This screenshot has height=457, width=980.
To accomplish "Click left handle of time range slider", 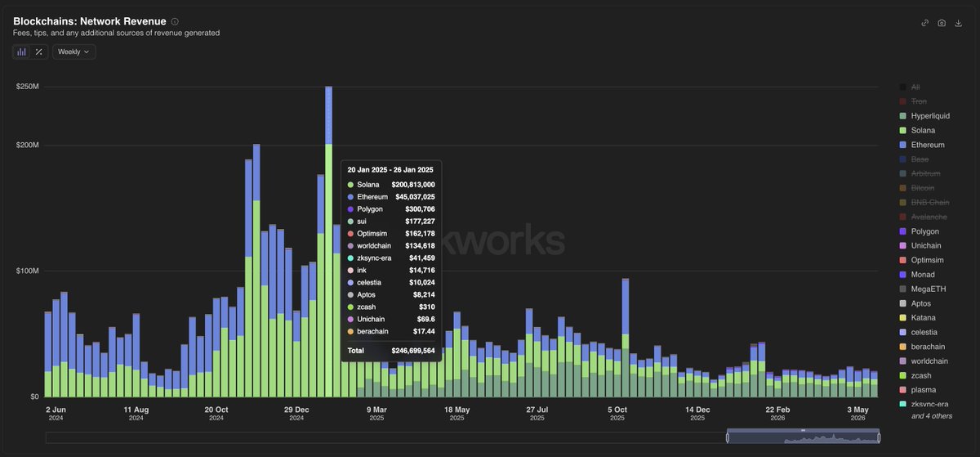I will [727, 437].
